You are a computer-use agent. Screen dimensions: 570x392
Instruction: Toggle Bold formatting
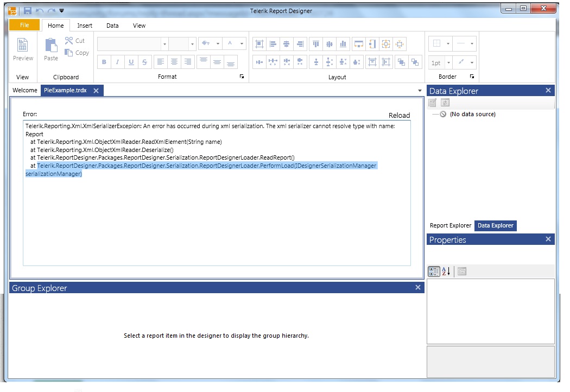104,62
